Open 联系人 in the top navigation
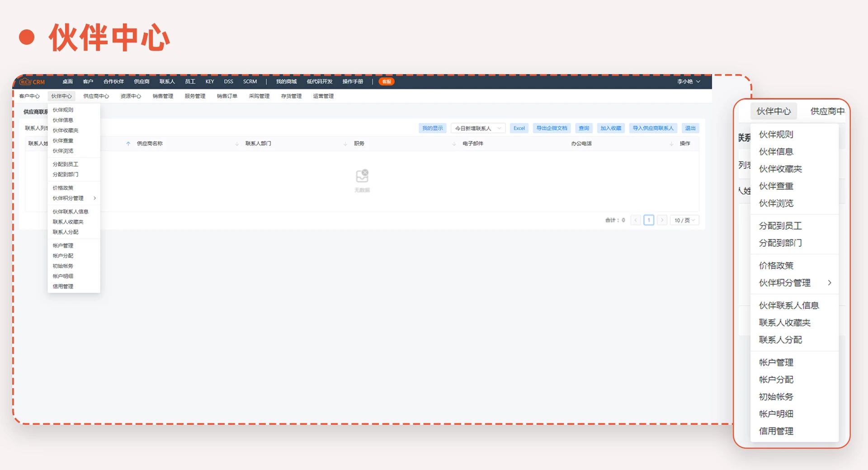868x470 pixels. click(167, 82)
